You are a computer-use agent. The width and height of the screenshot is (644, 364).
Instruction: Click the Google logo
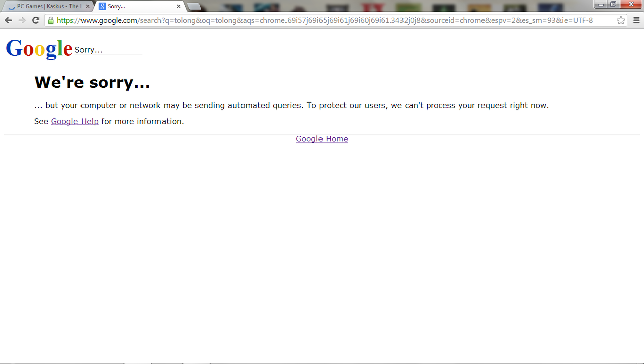[39, 49]
